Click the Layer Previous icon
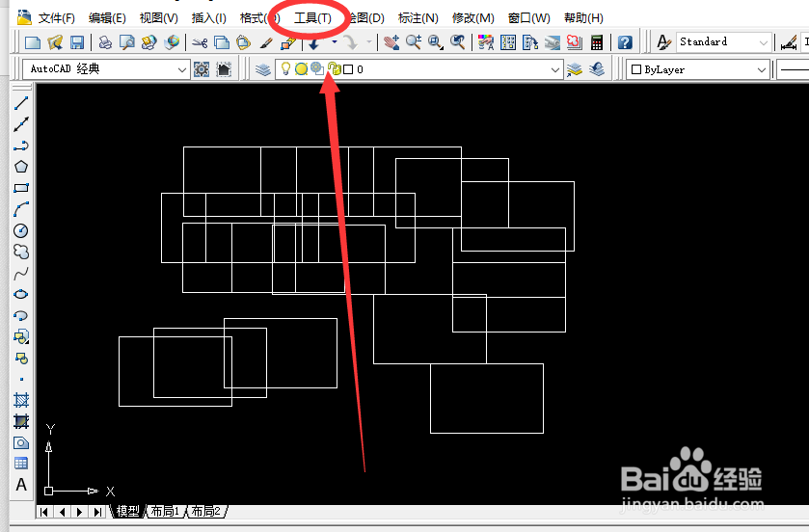809x532 pixels. 597,69
